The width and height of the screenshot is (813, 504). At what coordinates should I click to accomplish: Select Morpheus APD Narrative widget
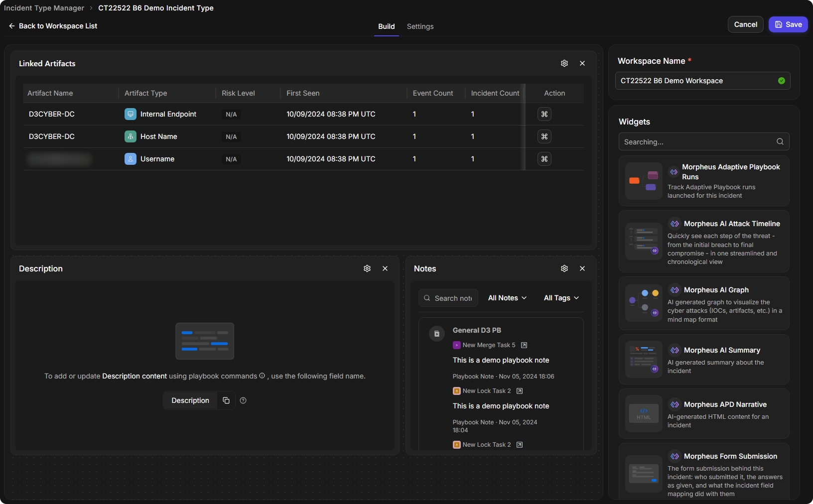pyautogui.click(x=704, y=414)
